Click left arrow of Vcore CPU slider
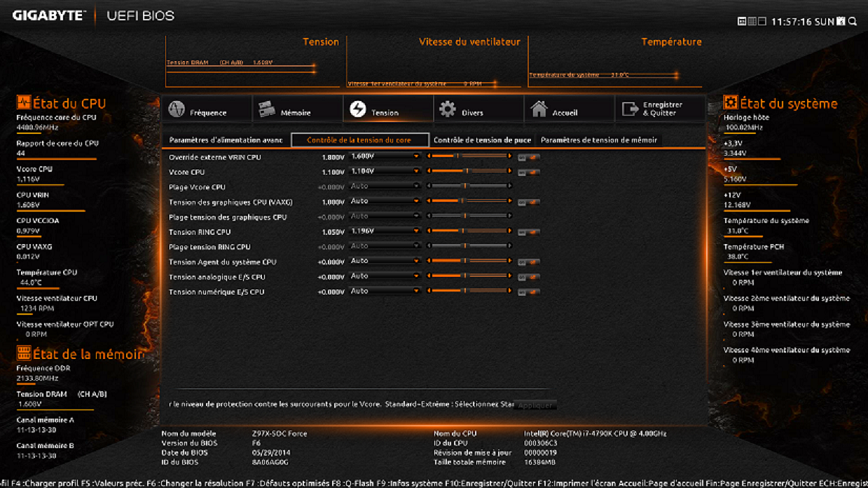 coord(429,172)
